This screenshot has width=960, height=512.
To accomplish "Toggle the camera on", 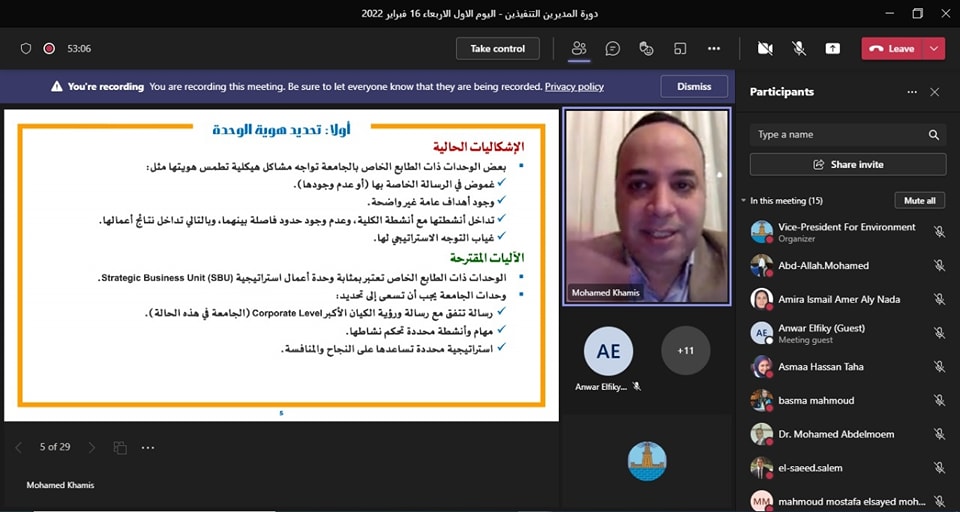I will coord(765,48).
